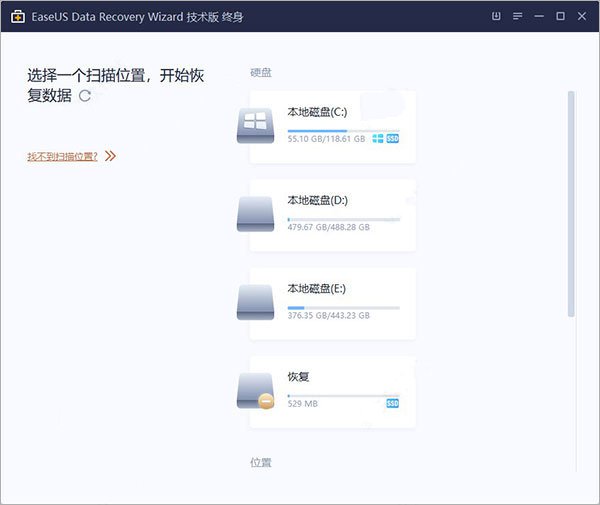600x505 pixels.
Task: Click the SSD badge on 恢复 partition
Action: (393, 404)
